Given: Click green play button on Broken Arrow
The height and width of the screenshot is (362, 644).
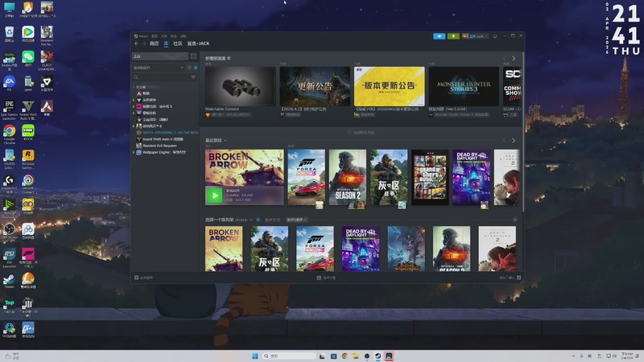Looking at the screenshot, I should pyautogui.click(x=214, y=195).
